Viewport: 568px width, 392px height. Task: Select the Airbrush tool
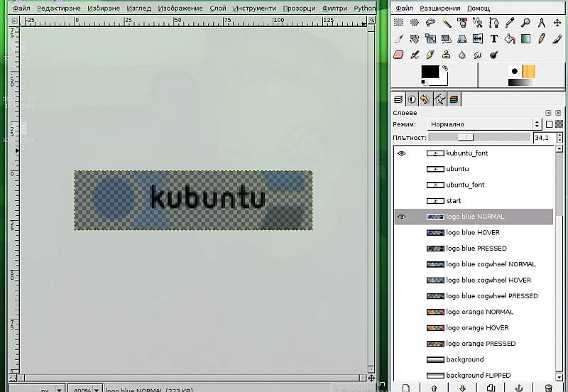[x=415, y=55]
